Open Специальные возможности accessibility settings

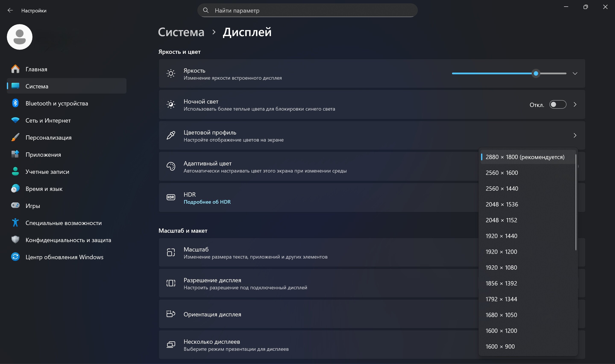[63, 223]
